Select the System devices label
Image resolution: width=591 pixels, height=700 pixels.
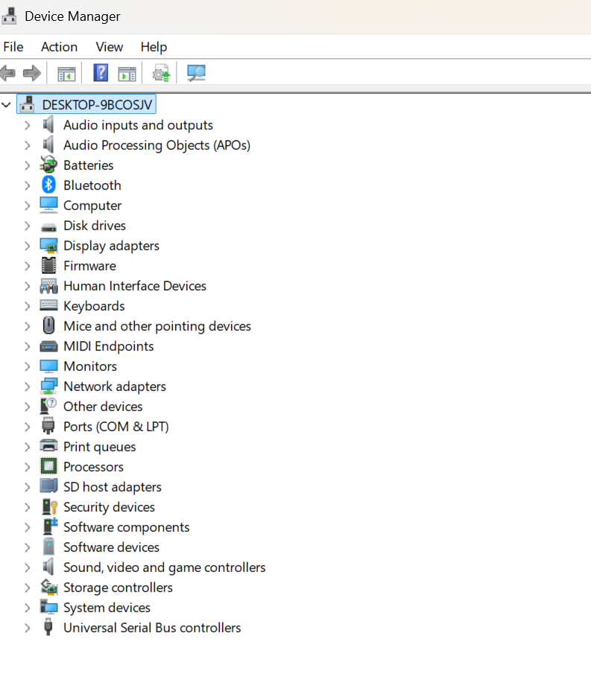pyautogui.click(x=107, y=607)
